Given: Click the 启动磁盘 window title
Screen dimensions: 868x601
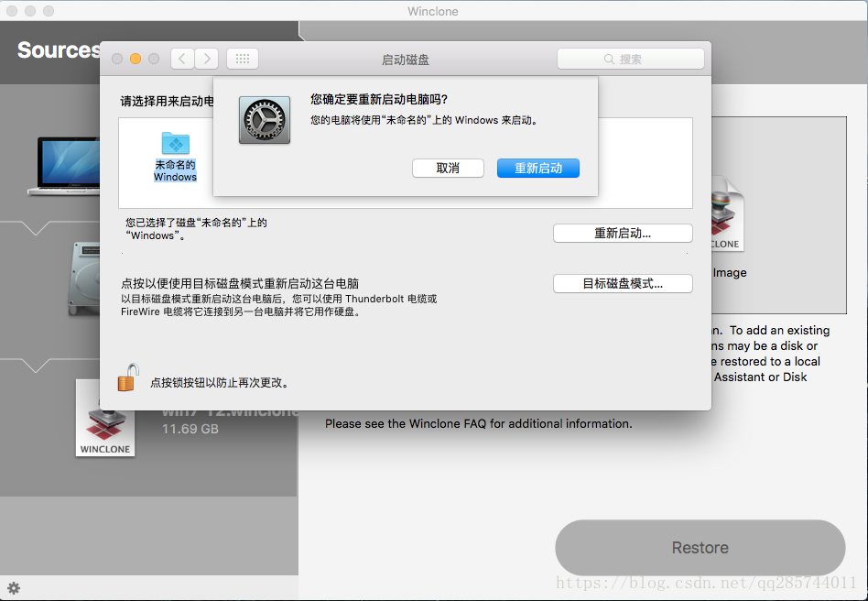Looking at the screenshot, I should click(x=406, y=60).
